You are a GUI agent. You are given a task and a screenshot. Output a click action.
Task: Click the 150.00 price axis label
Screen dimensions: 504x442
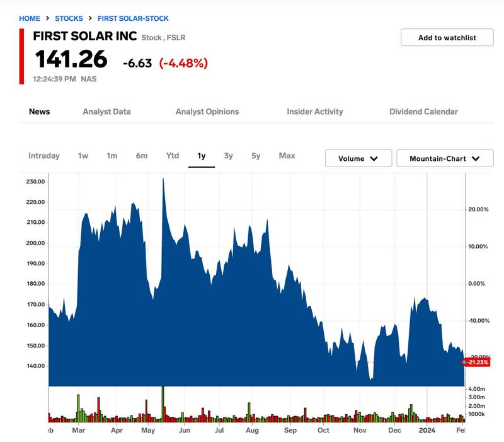35,346
